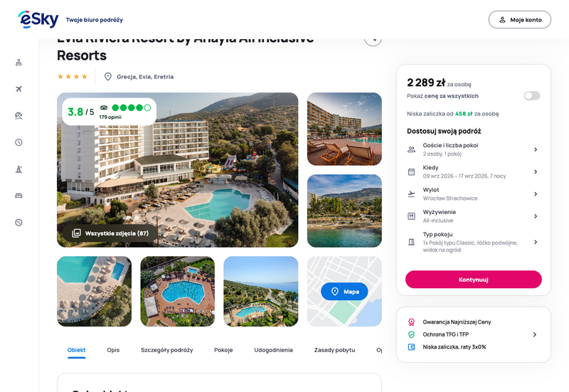Screen dimensions: 569x392
Task: Expand Goście i liczba pokoi options
Action: tap(473, 149)
